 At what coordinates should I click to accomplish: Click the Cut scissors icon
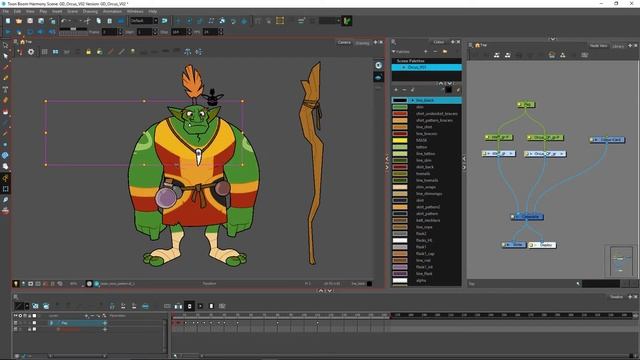coord(87,21)
